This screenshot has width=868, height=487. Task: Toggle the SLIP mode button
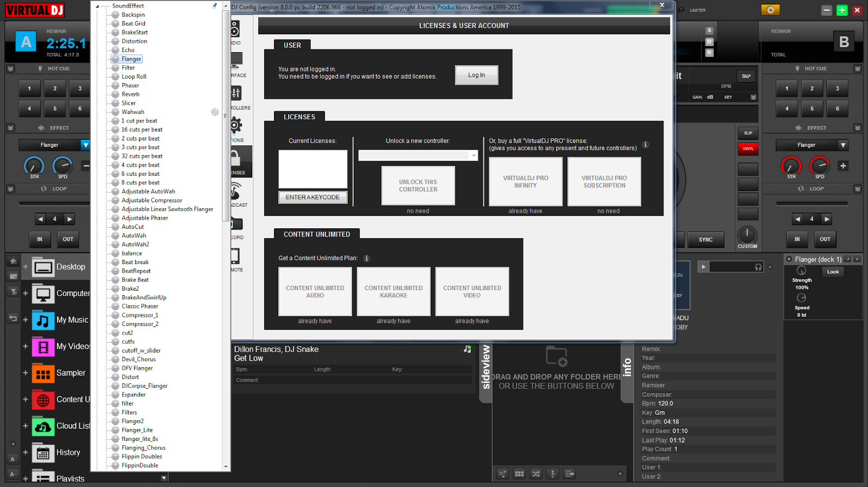(x=748, y=133)
